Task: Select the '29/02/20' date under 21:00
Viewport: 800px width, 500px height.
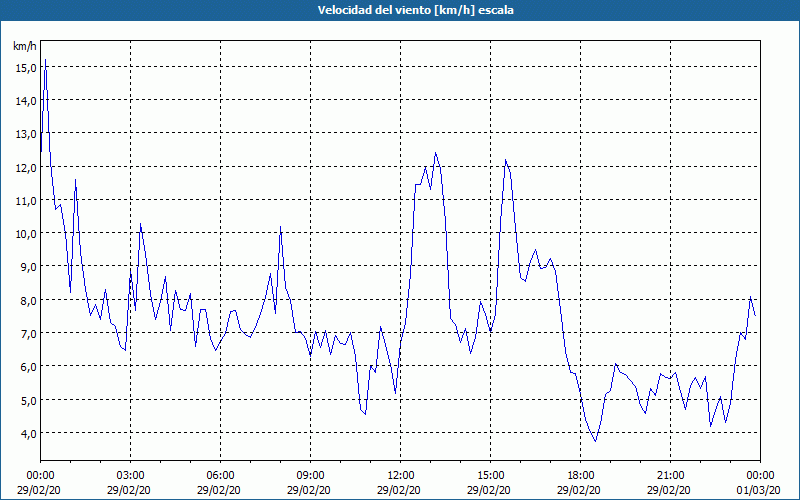Action: [668, 490]
